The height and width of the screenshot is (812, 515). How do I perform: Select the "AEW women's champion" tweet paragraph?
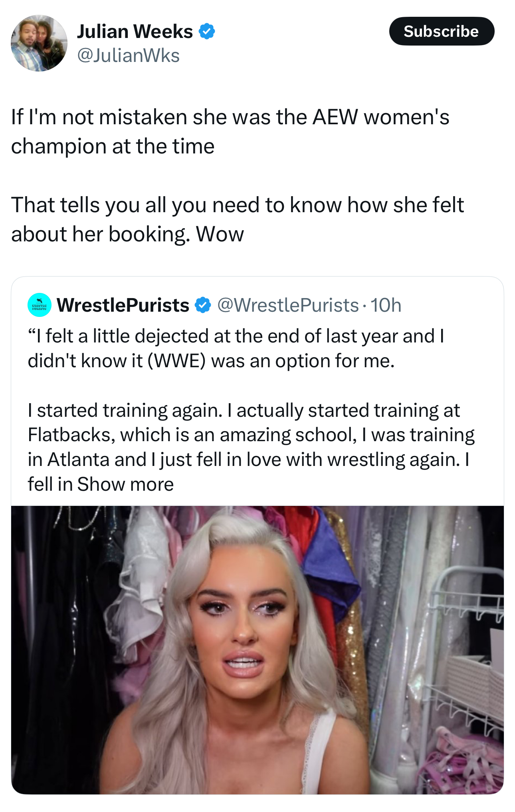[230, 131]
